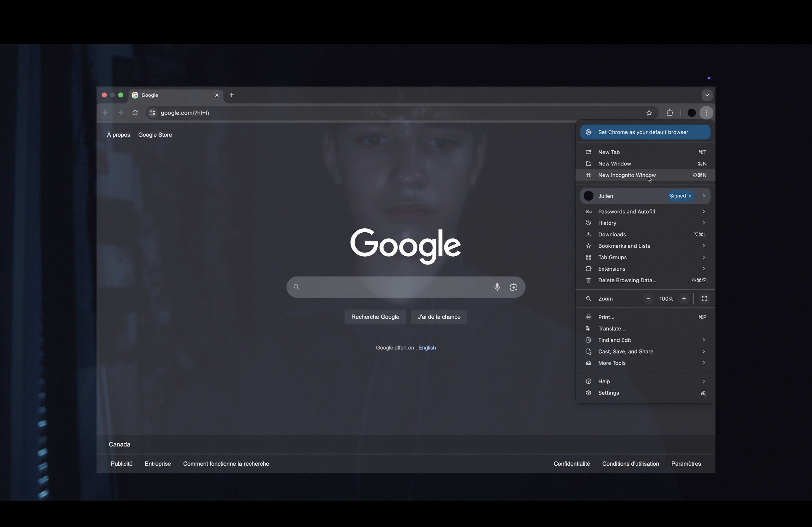
Task: Open a new tab with the plus icon
Action: [x=232, y=95]
